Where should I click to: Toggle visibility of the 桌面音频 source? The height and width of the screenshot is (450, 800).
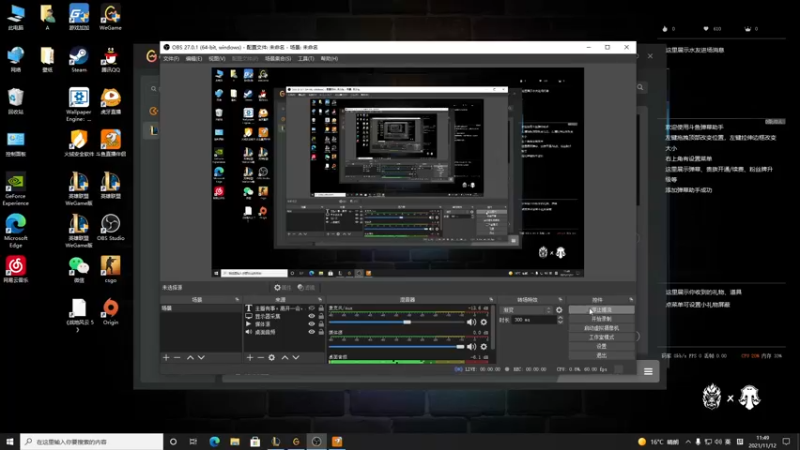(311, 332)
